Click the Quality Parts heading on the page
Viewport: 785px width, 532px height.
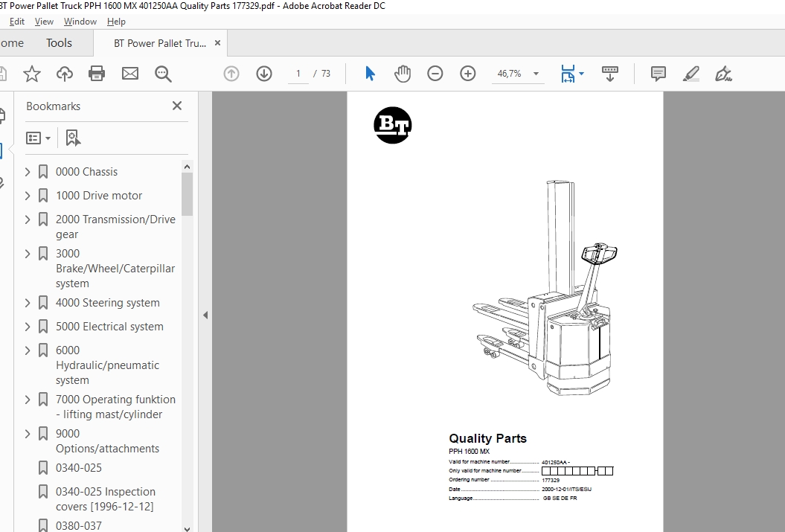487,438
